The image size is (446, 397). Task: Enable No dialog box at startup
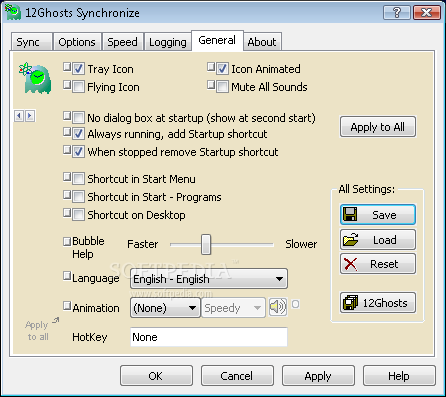(x=78, y=118)
